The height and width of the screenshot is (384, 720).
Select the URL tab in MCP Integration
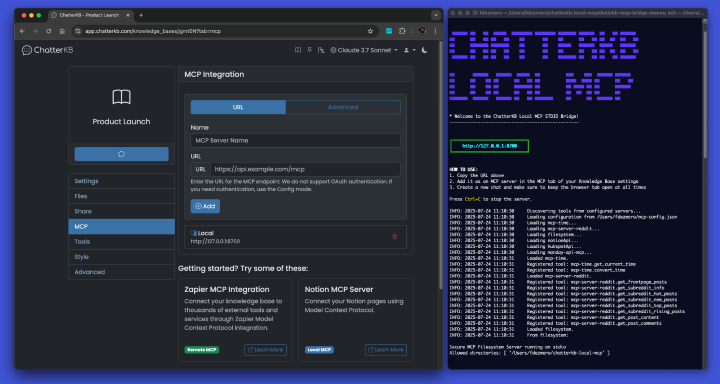click(x=238, y=107)
